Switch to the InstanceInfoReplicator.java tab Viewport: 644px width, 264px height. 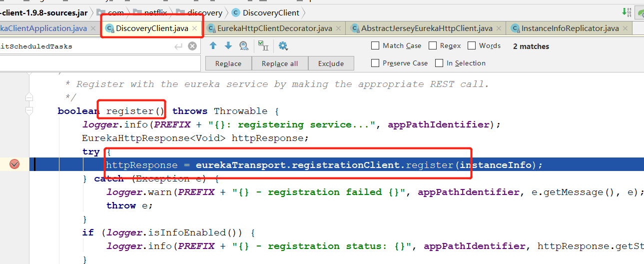click(x=570, y=28)
